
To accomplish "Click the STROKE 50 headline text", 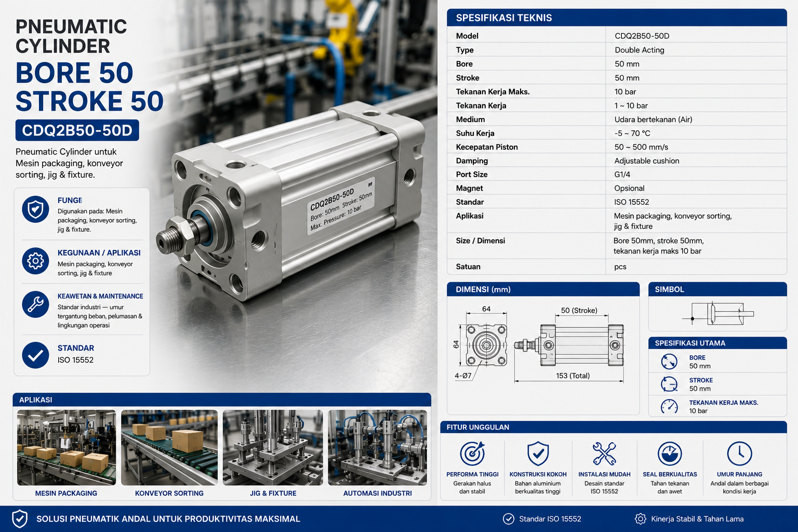I will tap(89, 101).
